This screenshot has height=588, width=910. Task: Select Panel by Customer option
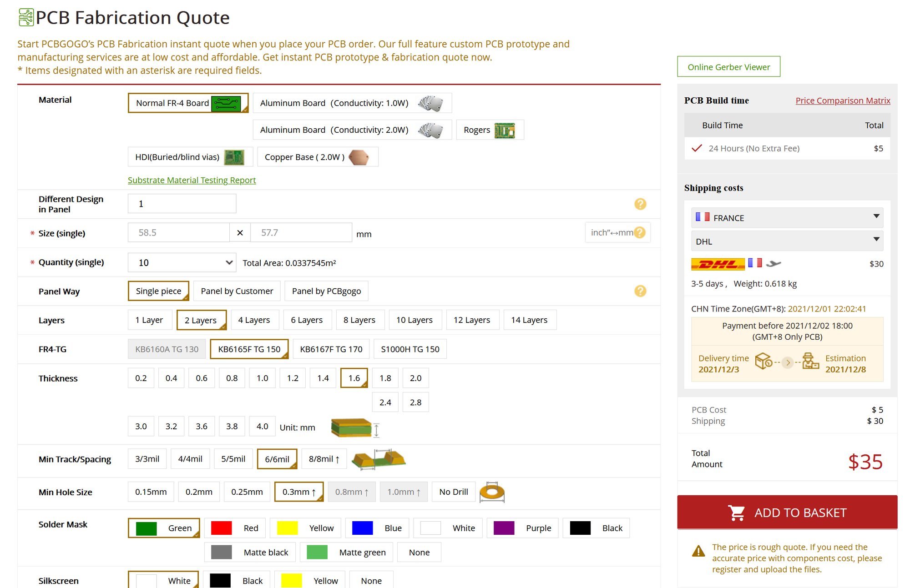tap(237, 291)
